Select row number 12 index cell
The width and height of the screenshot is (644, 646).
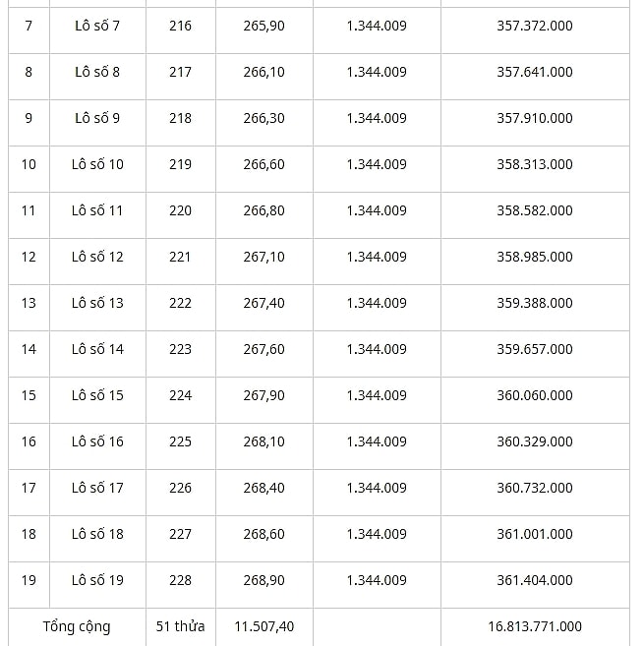(x=29, y=257)
